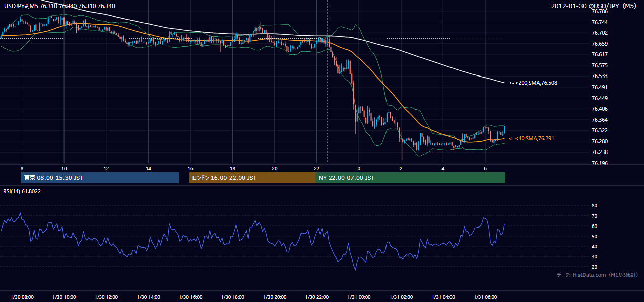The image size is (644, 302).
Task: Click RSI scale label 70
Action: tap(594, 216)
